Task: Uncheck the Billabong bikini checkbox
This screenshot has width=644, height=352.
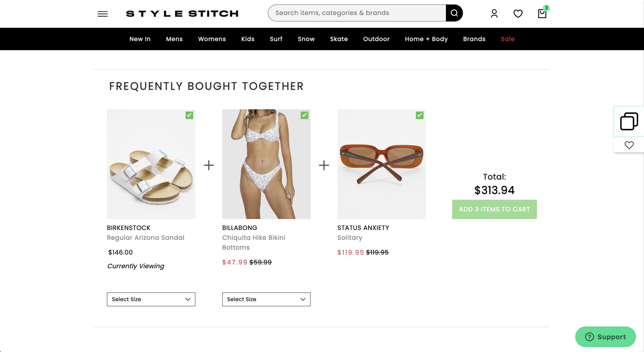Action: pyautogui.click(x=304, y=115)
